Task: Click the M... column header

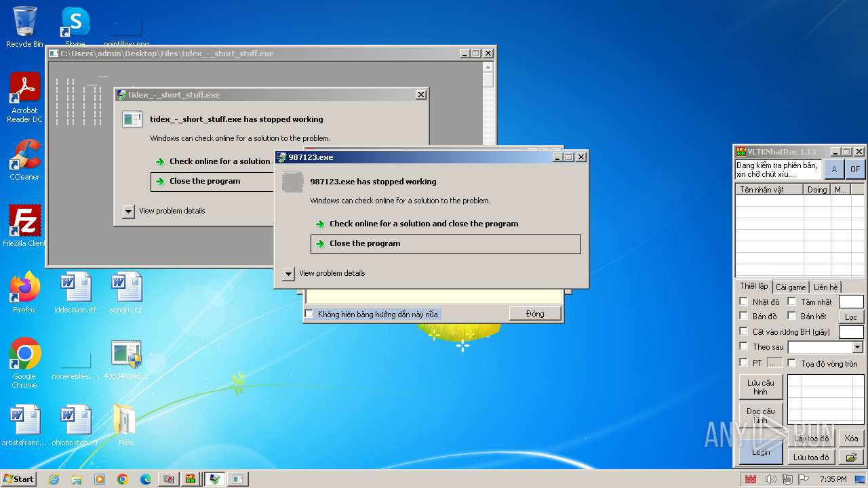Action: pyautogui.click(x=841, y=190)
